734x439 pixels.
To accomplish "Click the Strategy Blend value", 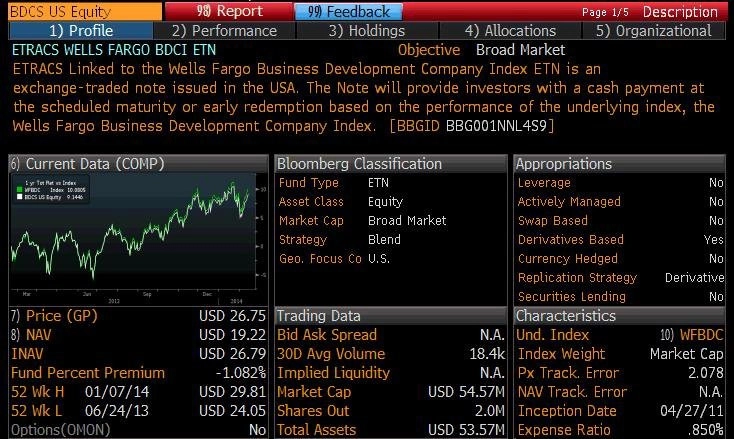I will (x=384, y=240).
